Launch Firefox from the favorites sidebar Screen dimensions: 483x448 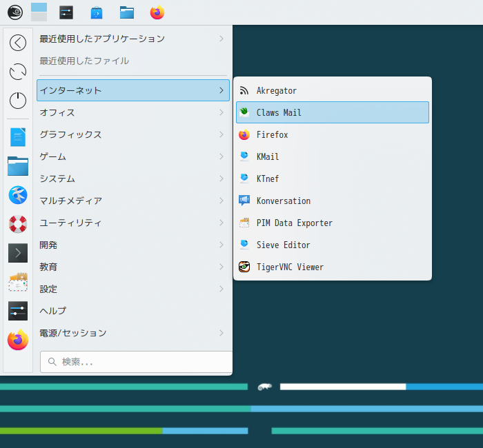pyautogui.click(x=18, y=340)
